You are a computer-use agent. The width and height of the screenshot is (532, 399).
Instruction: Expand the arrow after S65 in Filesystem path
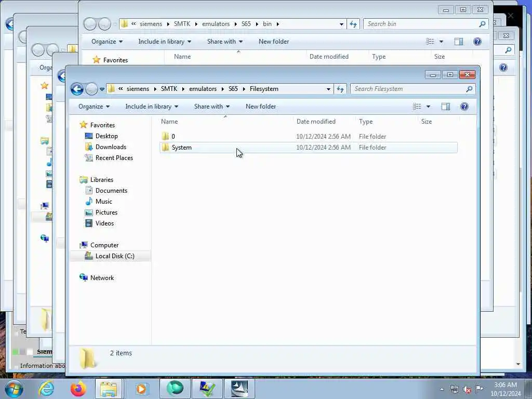[x=244, y=89]
